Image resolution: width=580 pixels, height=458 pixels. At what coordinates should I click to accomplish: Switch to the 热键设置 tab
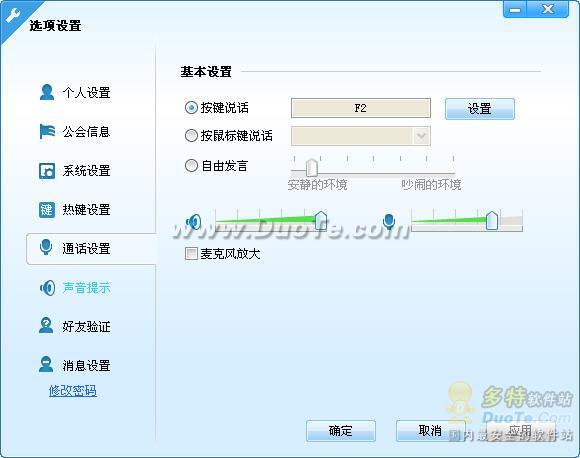(x=86, y=210)
